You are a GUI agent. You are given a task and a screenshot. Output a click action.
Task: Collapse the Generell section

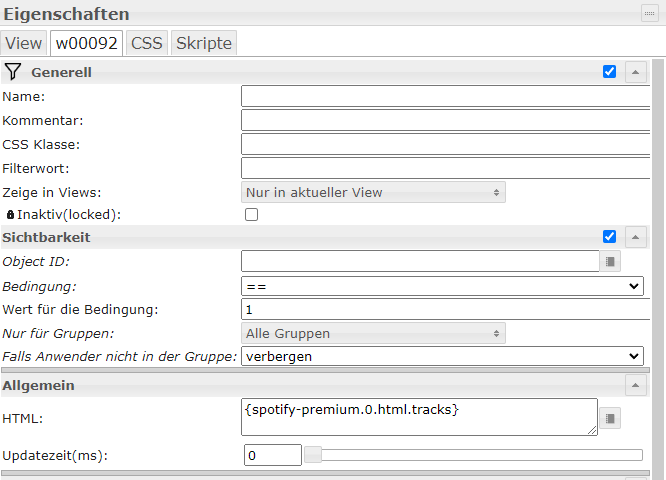click(636, 72)
